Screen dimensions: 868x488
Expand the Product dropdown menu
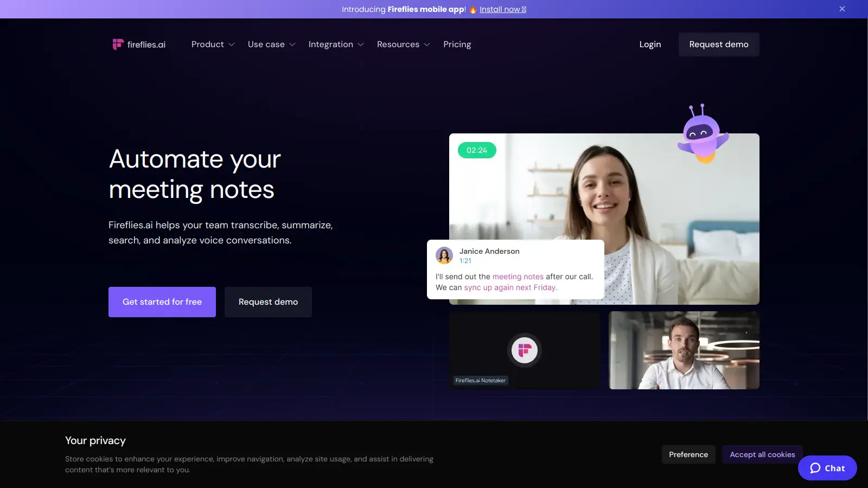[x=213, y=44]
